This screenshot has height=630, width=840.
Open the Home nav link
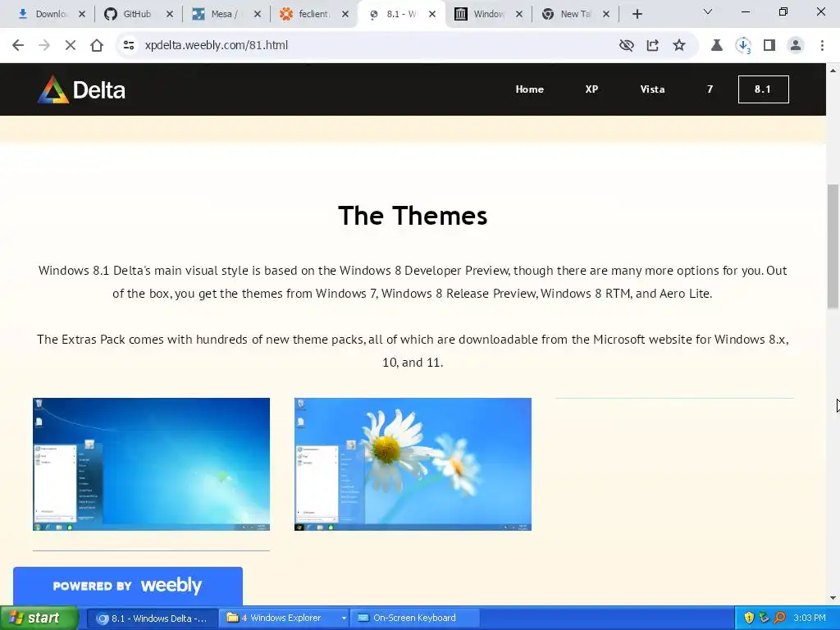pos(529,89)
